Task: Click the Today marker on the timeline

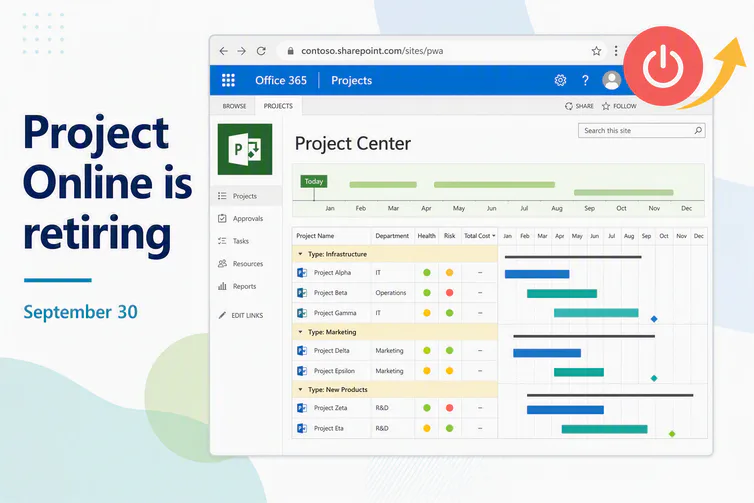Action: tap(314, 181)
